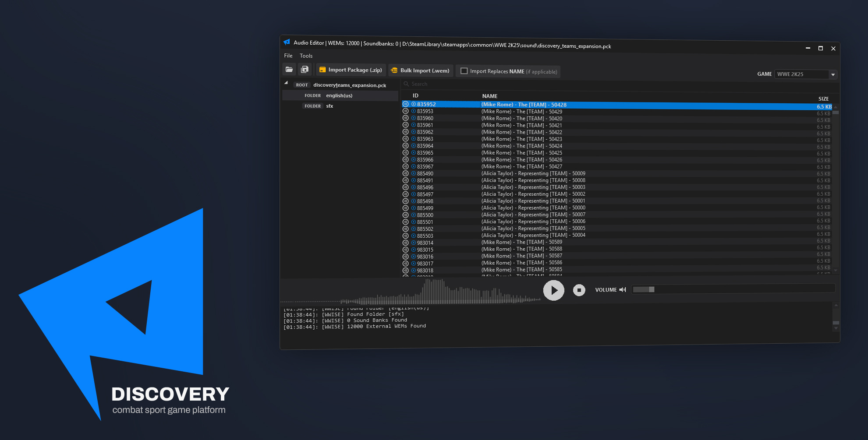Play preview icon for ID 835966
This screenshot has width=868, height=440.
click(413, 160)
